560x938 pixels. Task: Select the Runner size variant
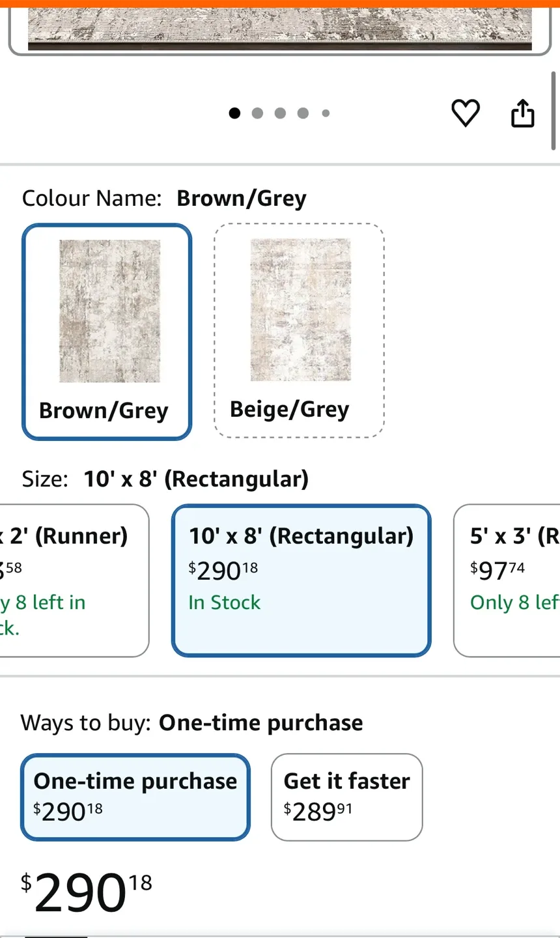pos(65,580)
